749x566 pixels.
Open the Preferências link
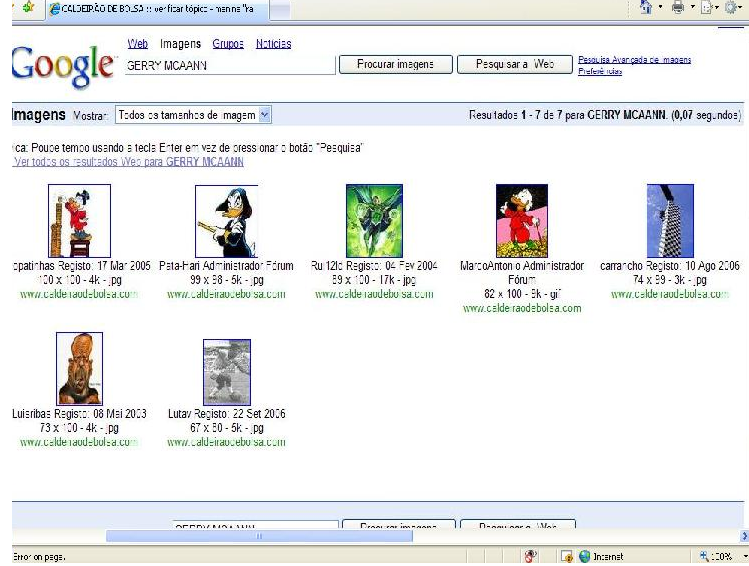(600, 71)
